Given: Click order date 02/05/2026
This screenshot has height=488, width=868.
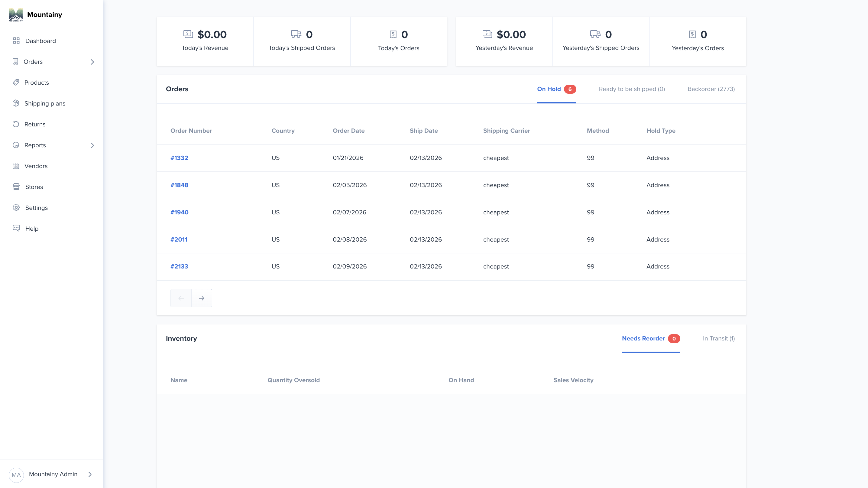Looking at the screenshot, I should tap(349, 185).
